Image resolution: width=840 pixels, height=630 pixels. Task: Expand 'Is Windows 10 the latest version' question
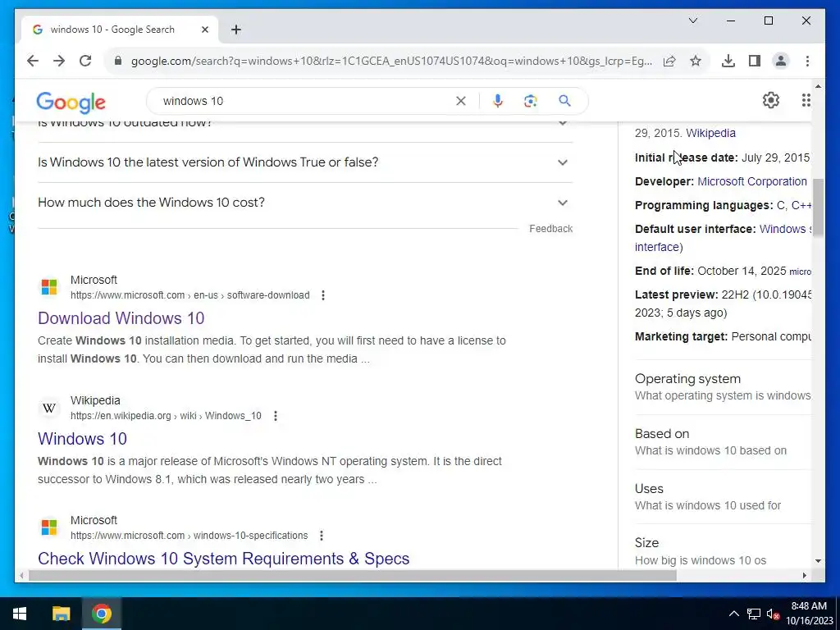[305, 162]
